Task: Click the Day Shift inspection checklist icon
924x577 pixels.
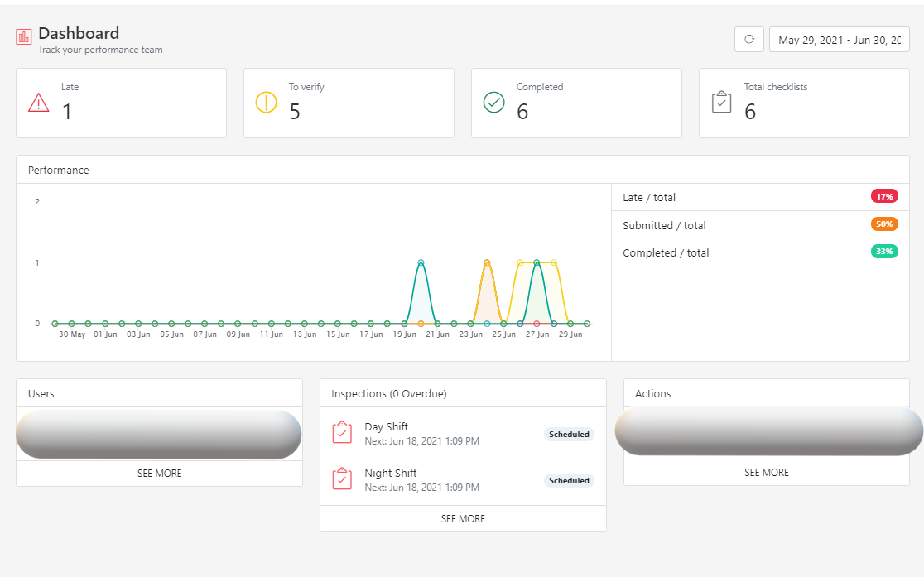Action: [342, 433]
